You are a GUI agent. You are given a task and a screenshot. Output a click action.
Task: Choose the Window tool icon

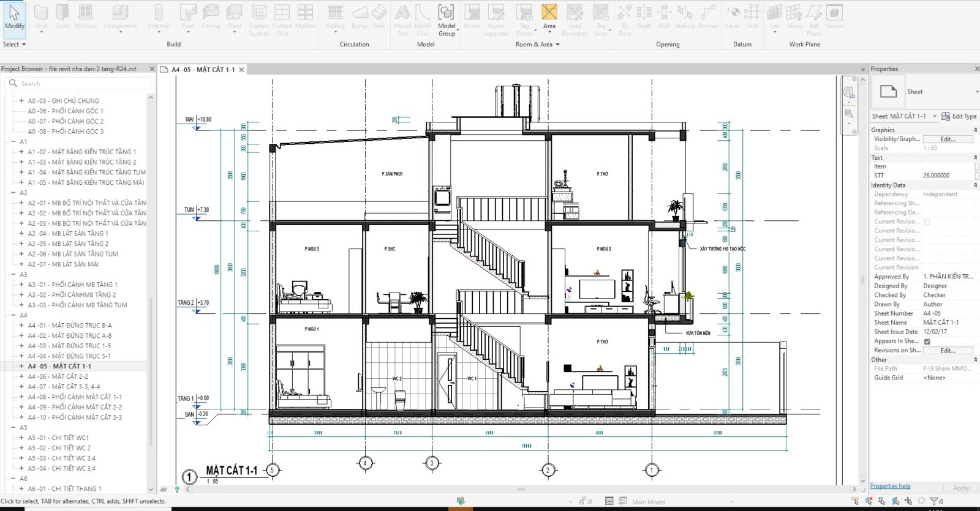click(86, 17)
